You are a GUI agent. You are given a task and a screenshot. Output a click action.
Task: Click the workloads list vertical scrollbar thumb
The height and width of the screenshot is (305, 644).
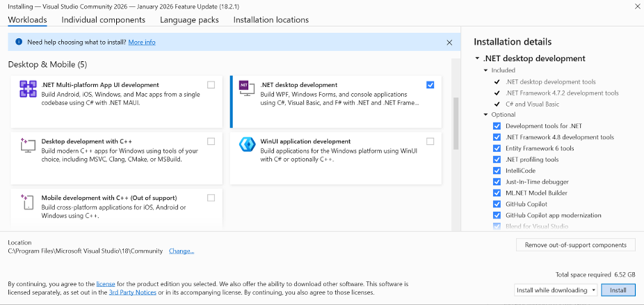point(456,124)
